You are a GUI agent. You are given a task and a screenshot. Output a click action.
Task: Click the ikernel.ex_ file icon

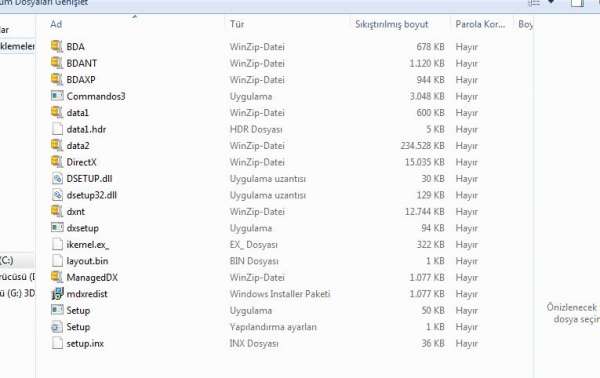57,244
